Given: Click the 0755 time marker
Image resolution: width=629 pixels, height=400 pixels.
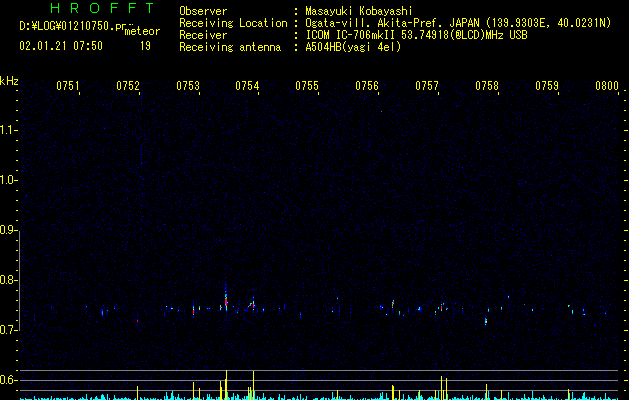Looking at the screenshot, I should coord(307,86).
